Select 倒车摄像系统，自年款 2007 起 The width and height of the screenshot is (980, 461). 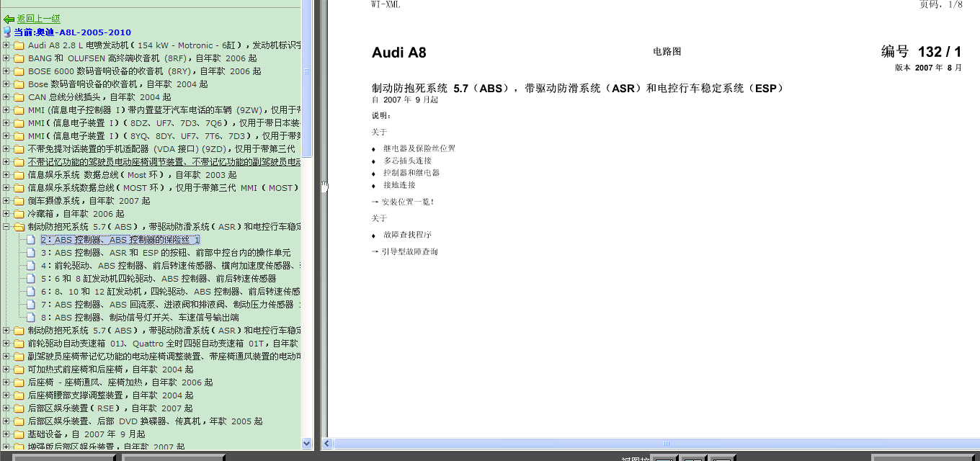tap(89, 201)
